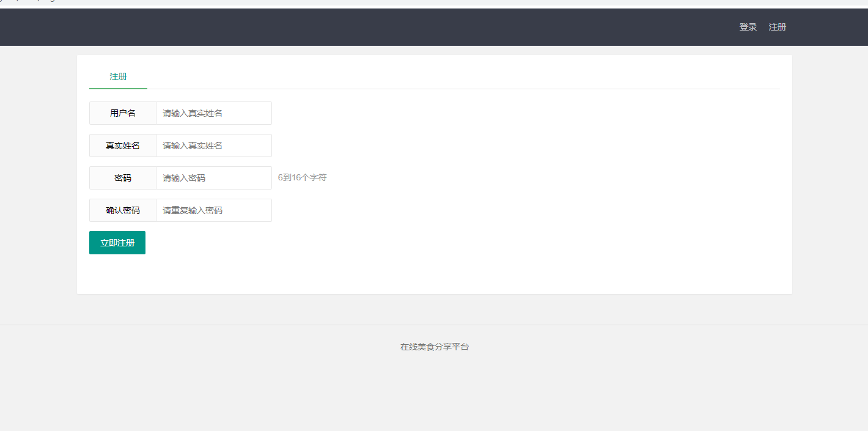Image resolution: width=868 pixels, height=431 pixels.
Task: Tap the 密码 label box
Action: click(x=123, y=178)
